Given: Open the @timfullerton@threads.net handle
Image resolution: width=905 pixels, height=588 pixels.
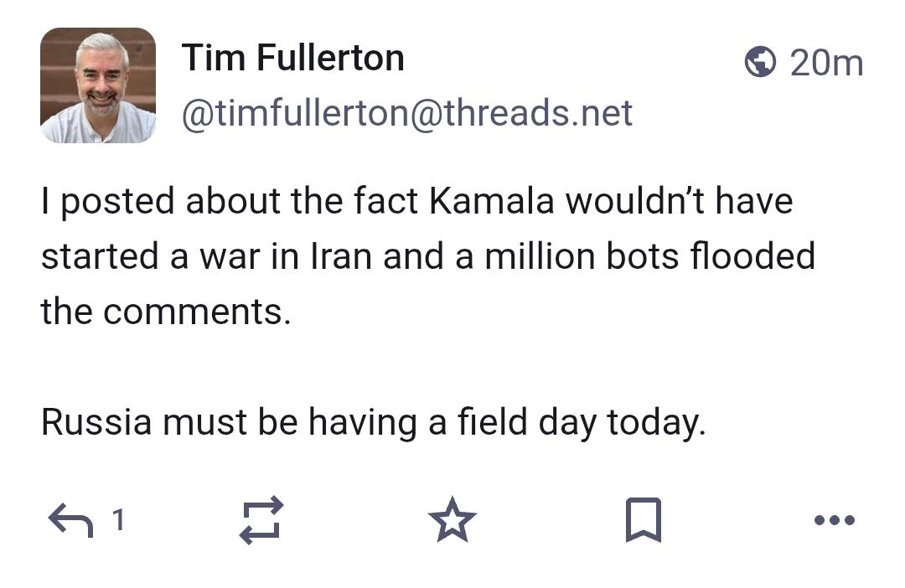Looking at the screenshot, I should click(406, 113).
